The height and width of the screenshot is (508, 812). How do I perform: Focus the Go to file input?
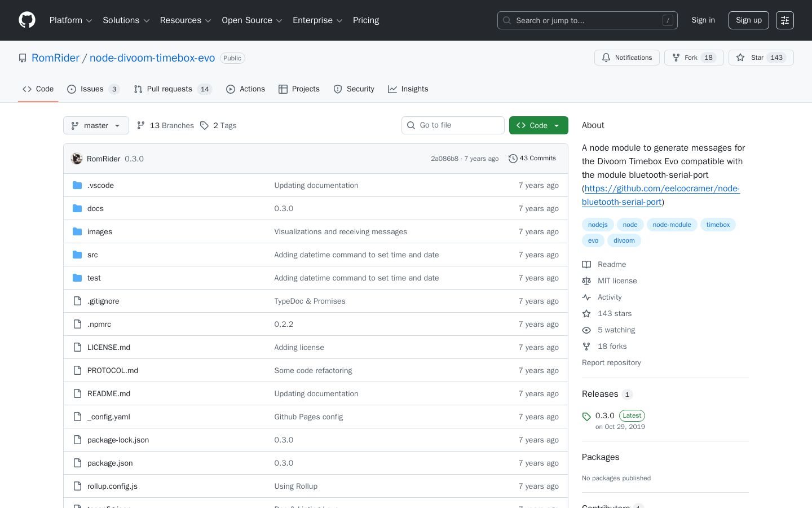point(453,125)
